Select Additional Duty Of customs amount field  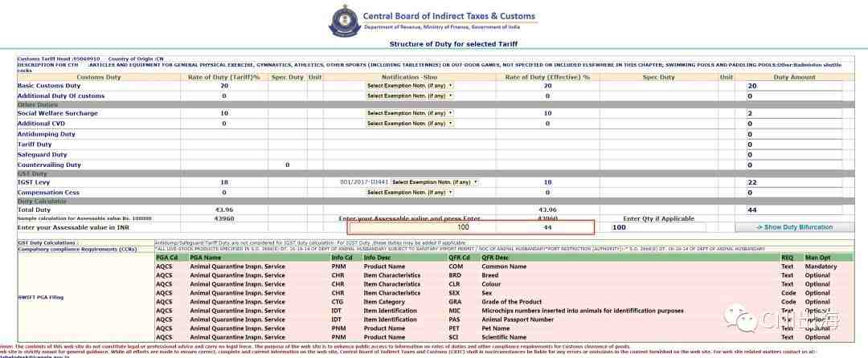(794, 96)
